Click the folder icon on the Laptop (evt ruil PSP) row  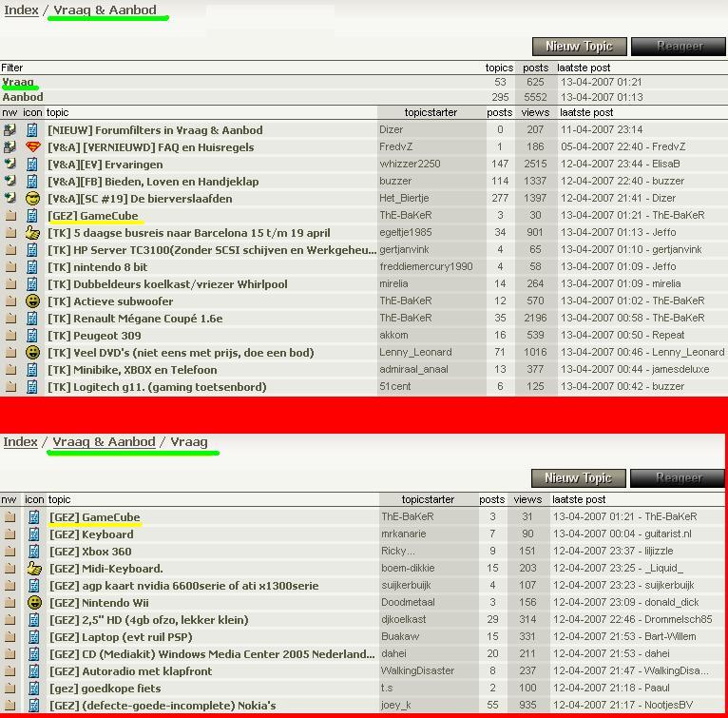click(10, 636)
